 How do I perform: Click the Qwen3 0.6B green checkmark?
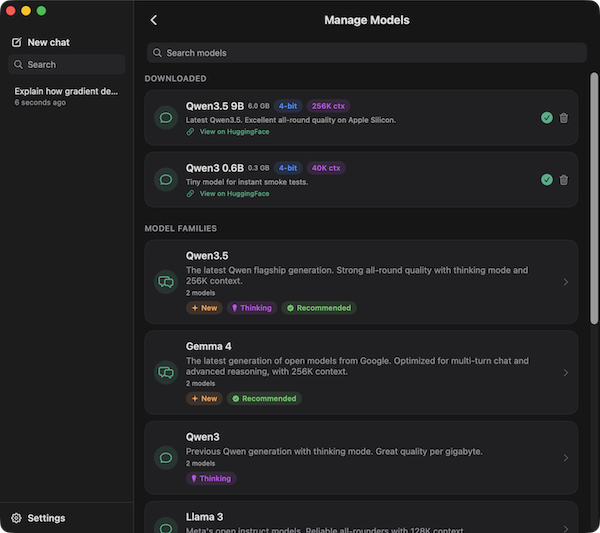coord(547,179)
